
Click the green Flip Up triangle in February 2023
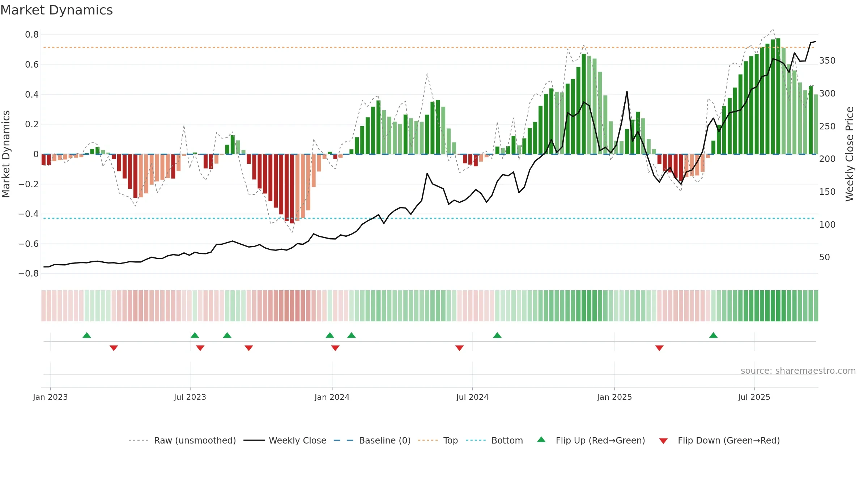87,335
